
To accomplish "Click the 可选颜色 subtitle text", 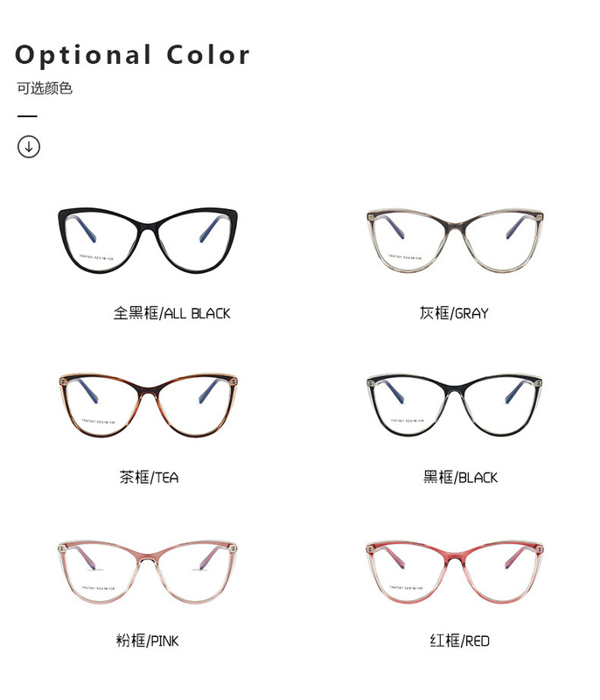I will tap(45, 88).
